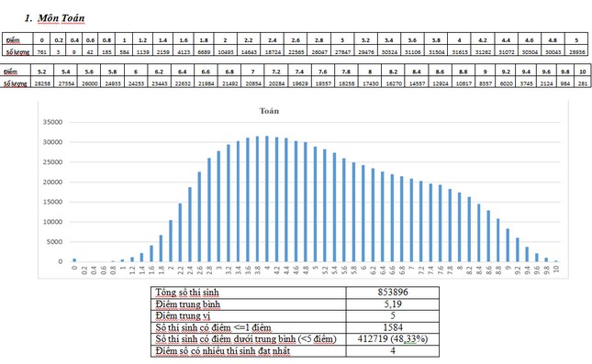Select the table cell with count 31615
The width and height of the screenshot is (592, 364).
(460, 52)
